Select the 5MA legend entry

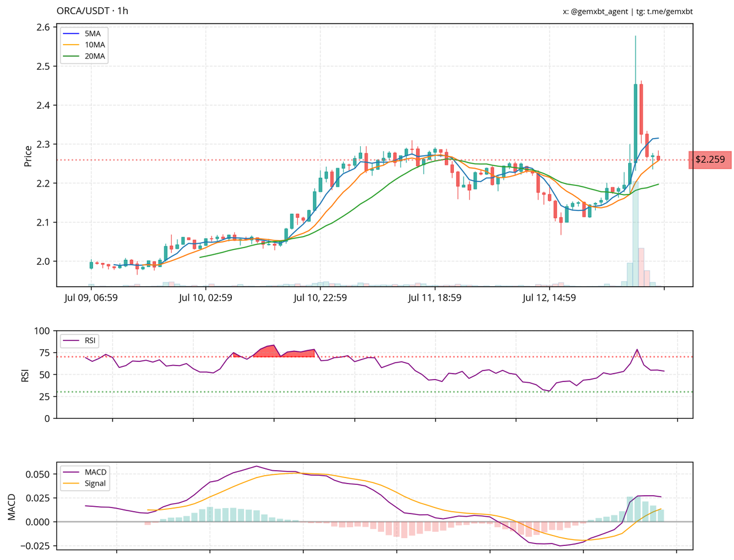pyautogui.click(x=84, y=32)
